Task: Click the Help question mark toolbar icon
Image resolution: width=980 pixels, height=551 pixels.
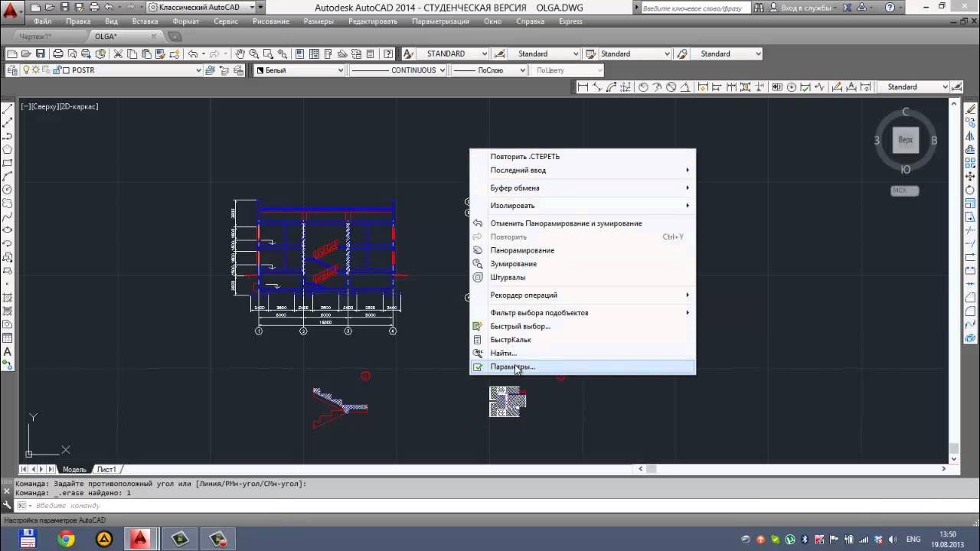Action: click(387, 54)
